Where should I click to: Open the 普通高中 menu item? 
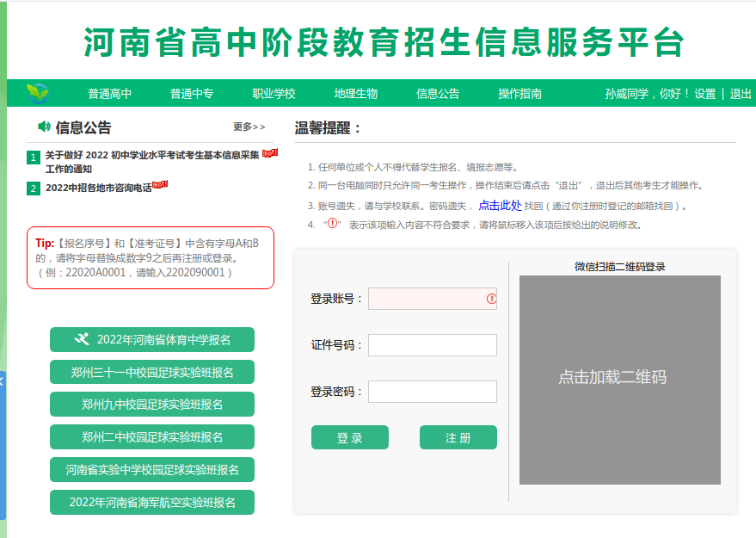109,94
